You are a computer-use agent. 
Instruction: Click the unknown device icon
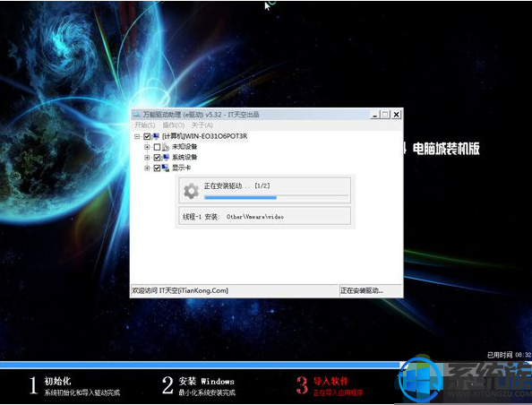pyautogui.click(x=166, y=147)
